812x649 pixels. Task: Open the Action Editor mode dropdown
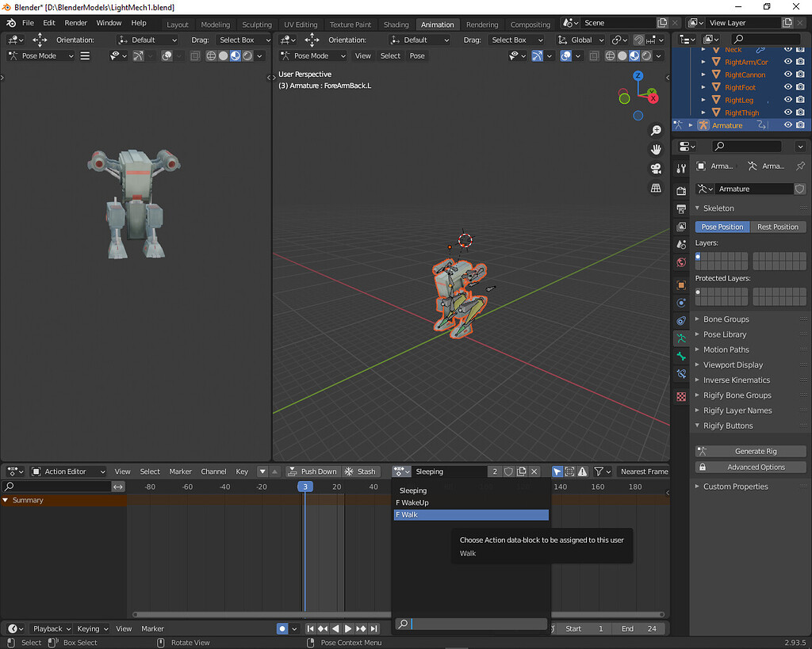67,471
